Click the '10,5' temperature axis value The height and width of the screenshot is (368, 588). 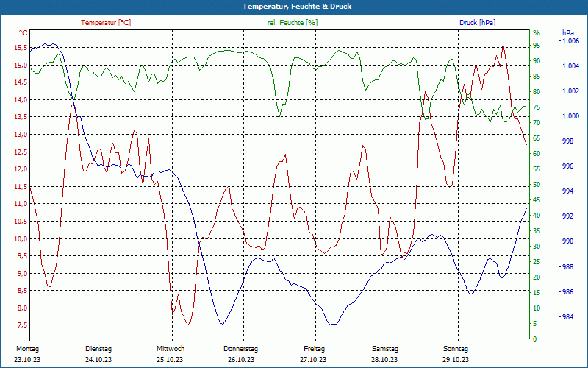pos(21,222)
